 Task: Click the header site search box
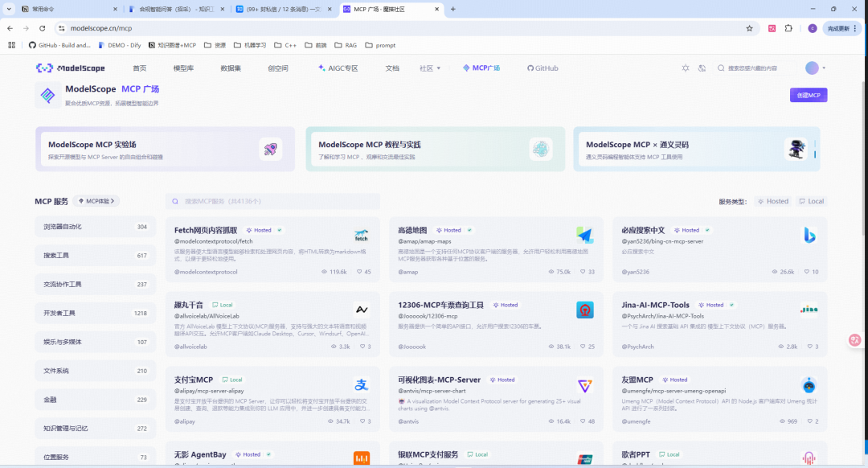coord(755,68)
